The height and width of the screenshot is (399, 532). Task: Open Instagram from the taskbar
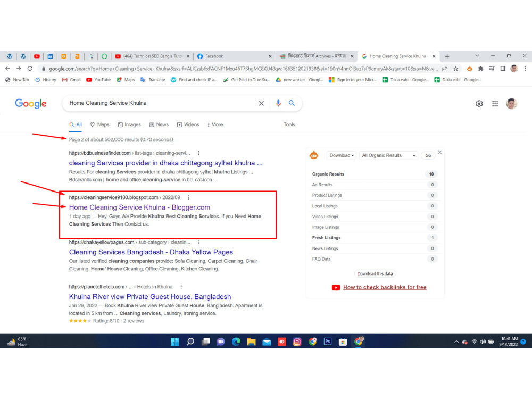click(x=297, y=342)
